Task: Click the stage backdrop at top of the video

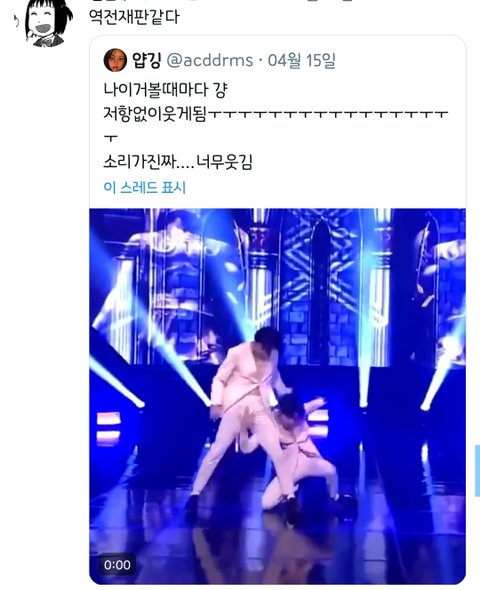Action: [x=278, y=263]
